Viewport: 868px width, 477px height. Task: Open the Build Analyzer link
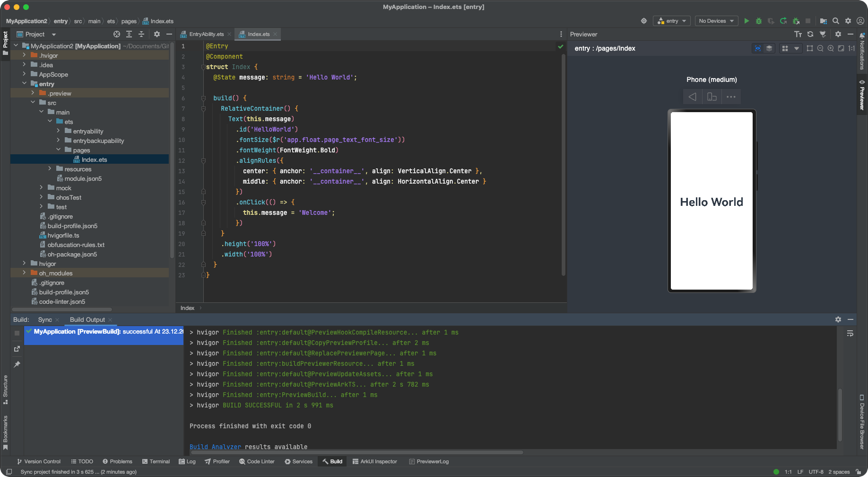[x=215, y=447]
